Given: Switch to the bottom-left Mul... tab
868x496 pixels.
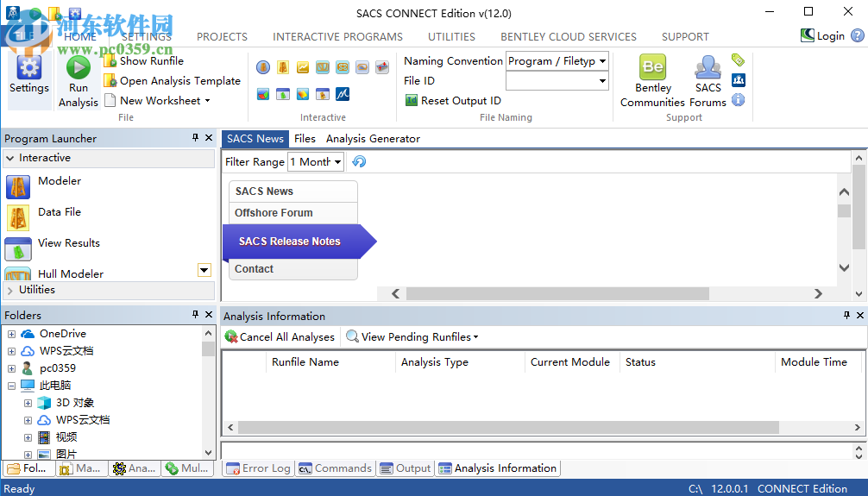Looking at the screenshot, I should tap(186, 468).
